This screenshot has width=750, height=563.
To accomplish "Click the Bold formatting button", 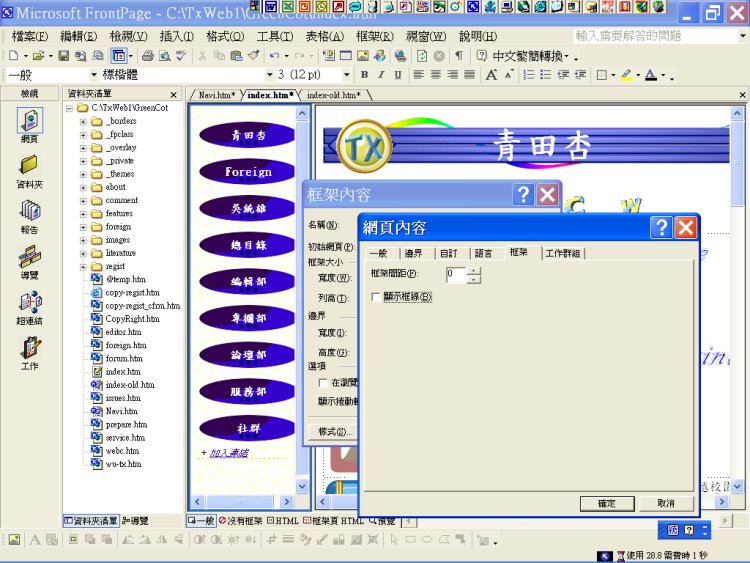I will click(x=364, y=75).
